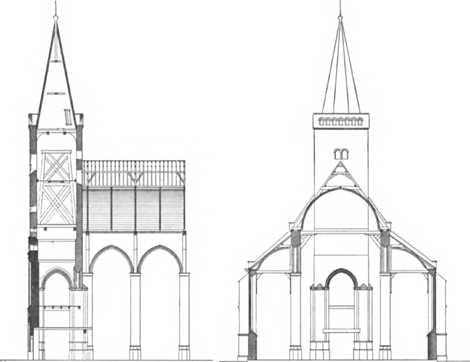Click the barrel vault curve in cross-section

click(340, 207)
